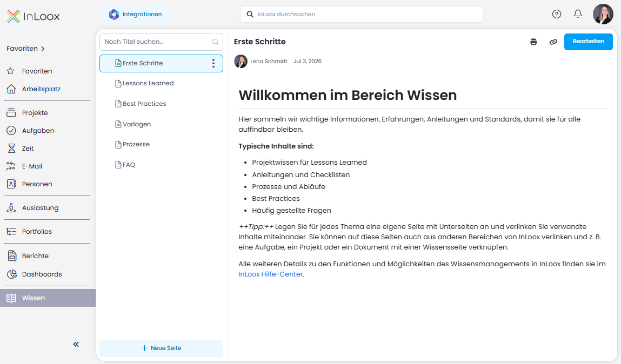This screenshot has width=621, height=364.
Task: Click bullet Prozesse und Abläufe
Action: [x=289, y=187]
